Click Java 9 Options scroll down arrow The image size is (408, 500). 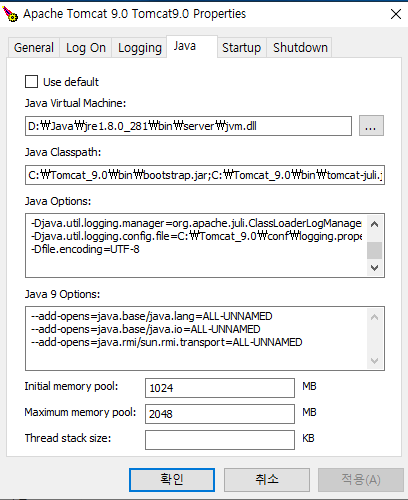click(374, 361)
